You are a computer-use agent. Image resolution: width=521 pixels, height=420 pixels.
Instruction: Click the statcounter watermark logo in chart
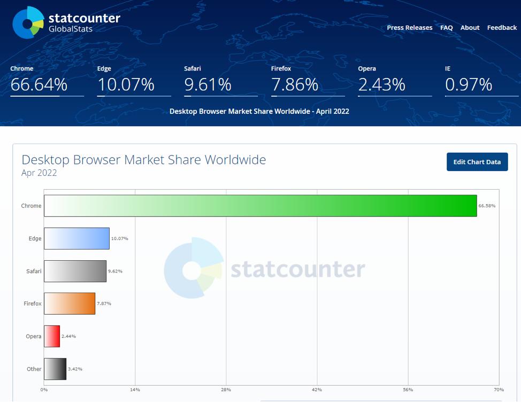pos(264,268)
